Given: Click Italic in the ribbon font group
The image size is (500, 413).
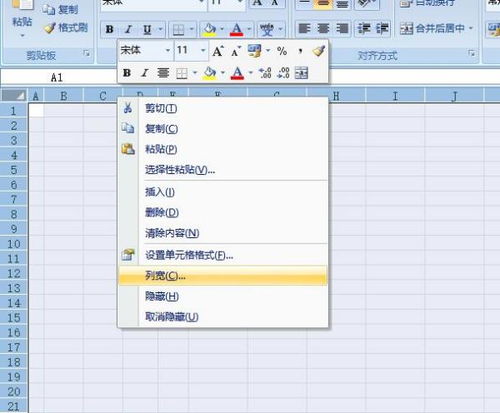Looking at the screenshot, I should pos(128,30).
